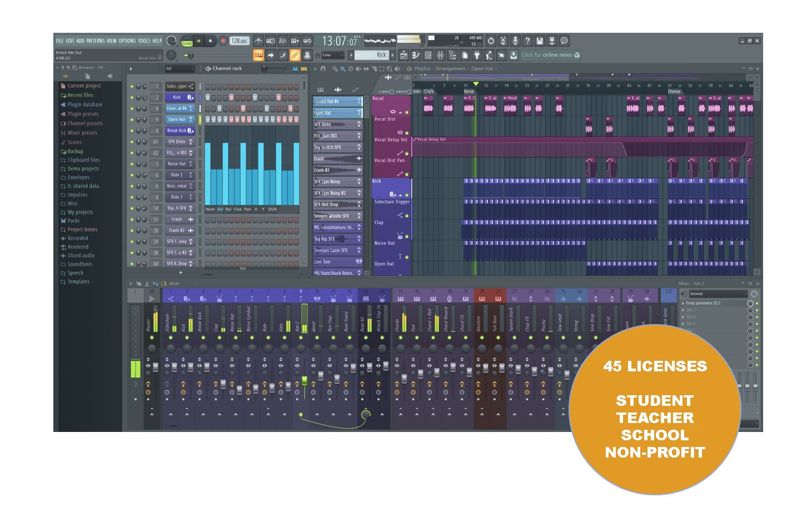Toggle wait for input icon
This screenshot has height=507, width=812.
tap(271, 41)
